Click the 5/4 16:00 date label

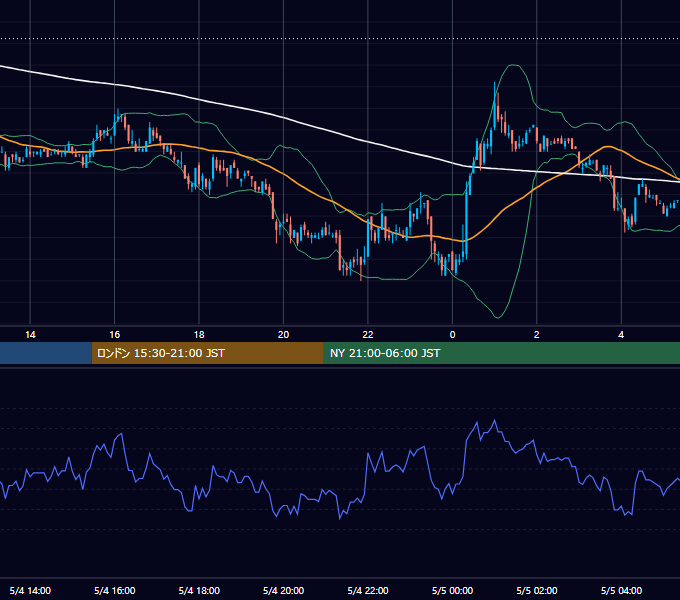114,590
